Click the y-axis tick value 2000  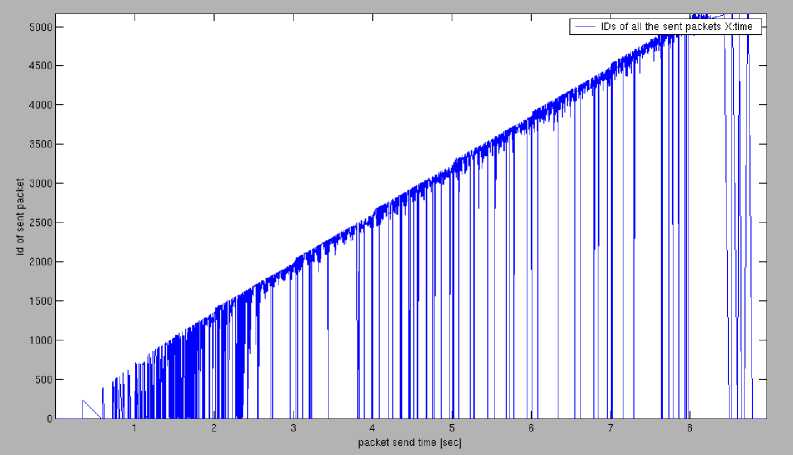[40, 261]
